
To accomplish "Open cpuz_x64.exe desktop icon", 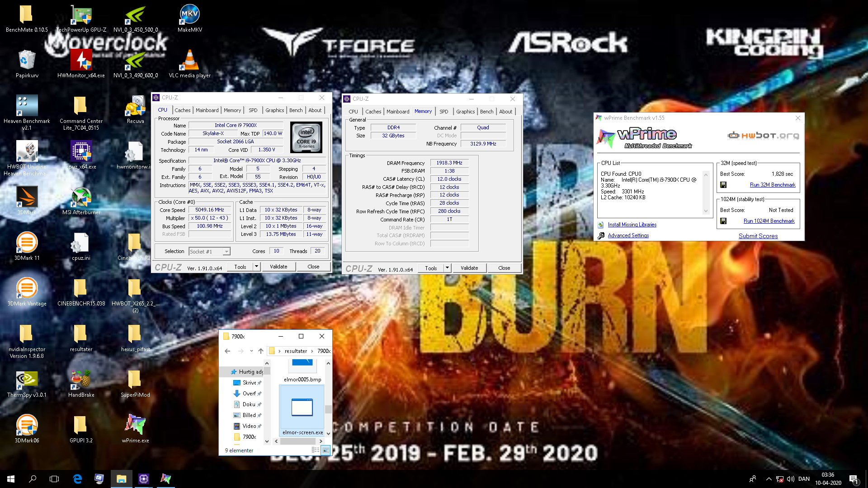I will tap(81, 155).
